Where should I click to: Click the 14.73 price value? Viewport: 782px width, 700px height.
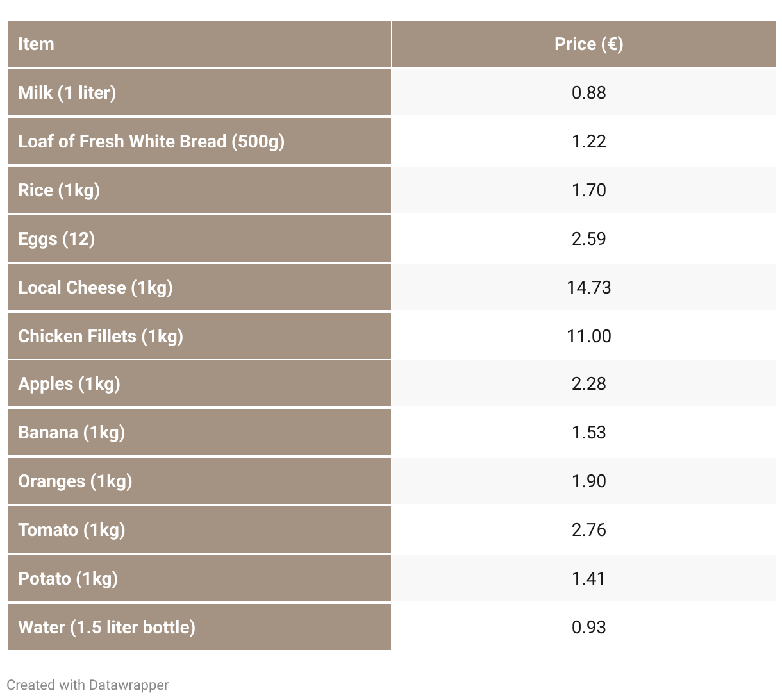pos(588,287)
